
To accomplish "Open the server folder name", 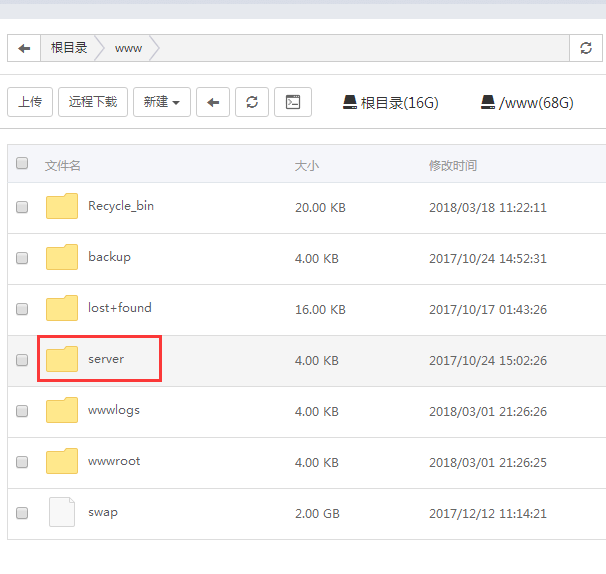I will (106, 359).
